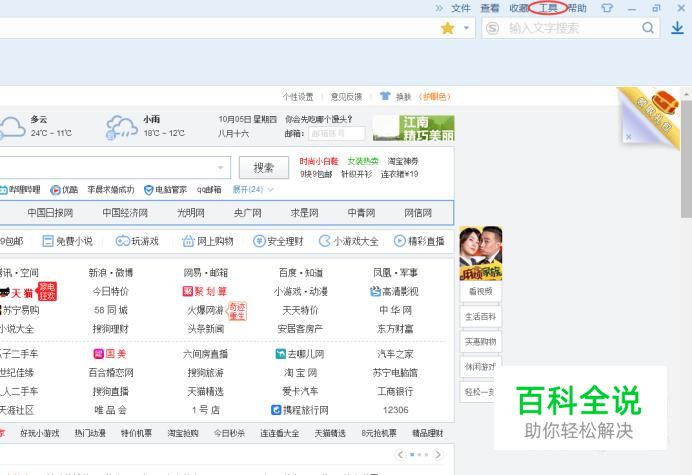Click the 小游戏大全 pacman icon
This screenshot has height=475, width=692.
tap(325, 241)
